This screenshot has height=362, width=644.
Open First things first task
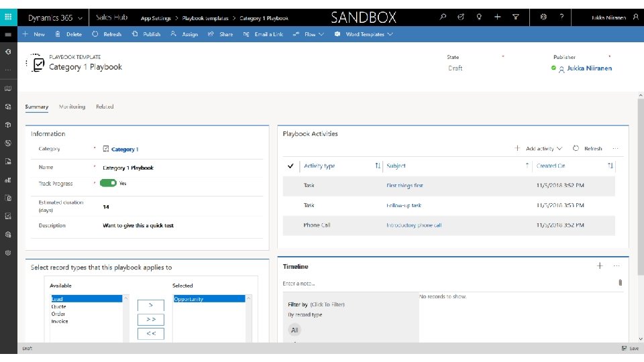coord(405,186)
